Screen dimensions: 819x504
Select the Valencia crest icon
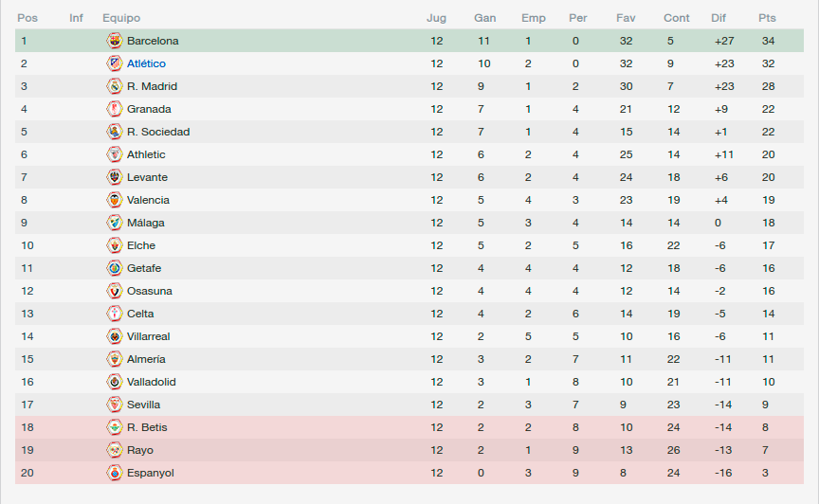(x=115, y=200)
